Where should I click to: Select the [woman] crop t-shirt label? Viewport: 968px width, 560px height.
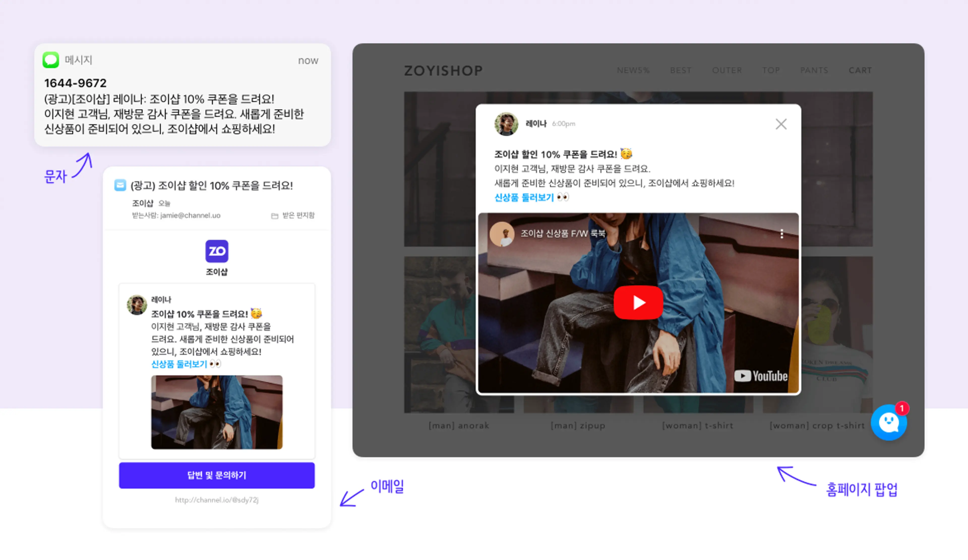[x=817, y=425]
